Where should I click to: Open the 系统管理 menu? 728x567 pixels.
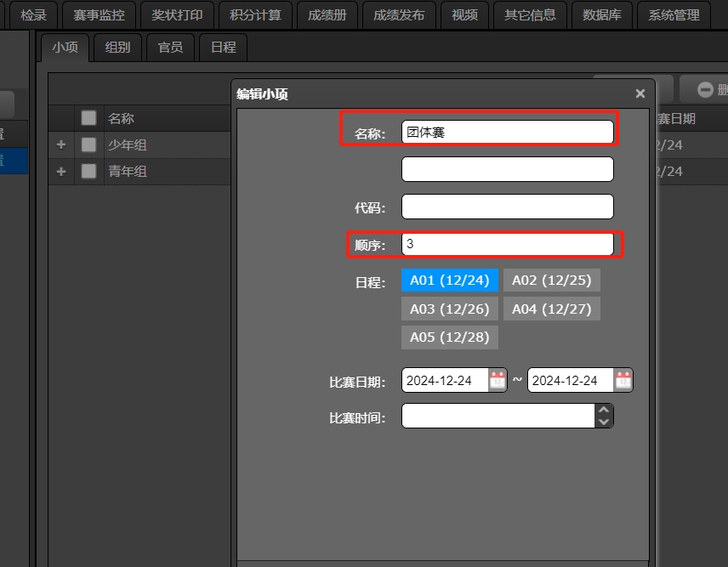674,14
